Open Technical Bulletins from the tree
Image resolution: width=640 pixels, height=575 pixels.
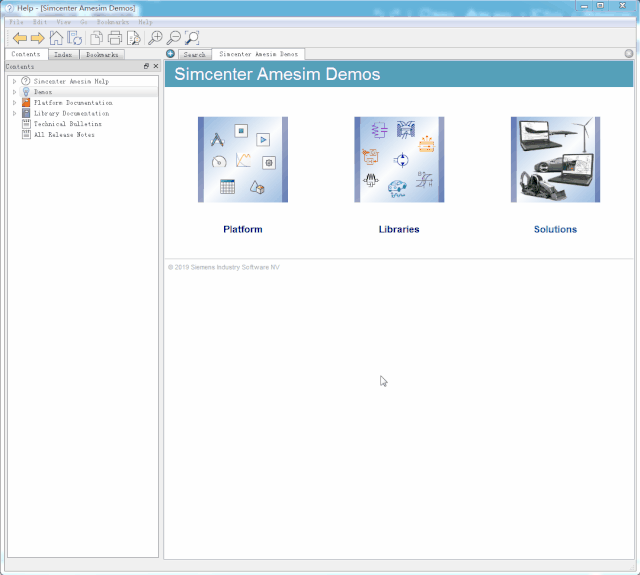68,124
